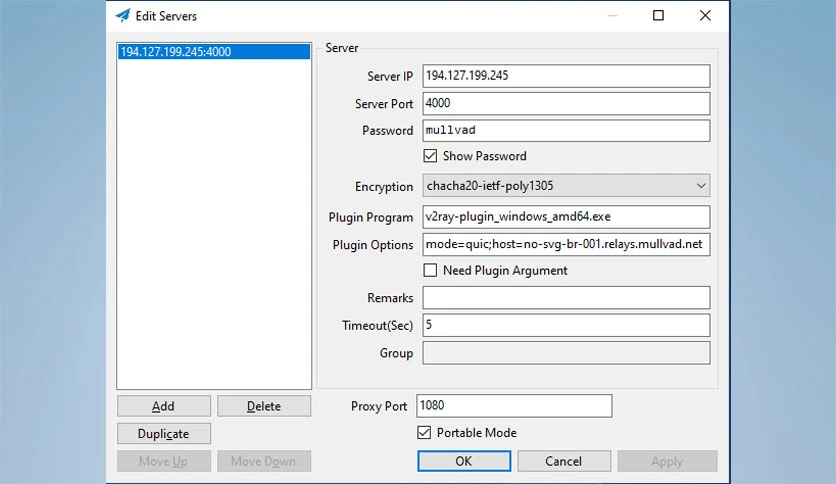Select server 194.127.199.245:4000 in the list
836x484 pixels.
214,52
